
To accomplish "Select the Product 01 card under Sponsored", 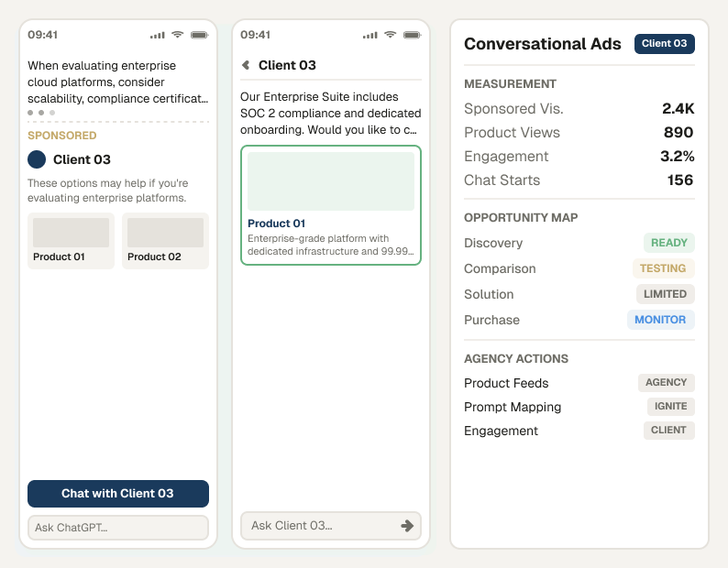I will point(71,241).
